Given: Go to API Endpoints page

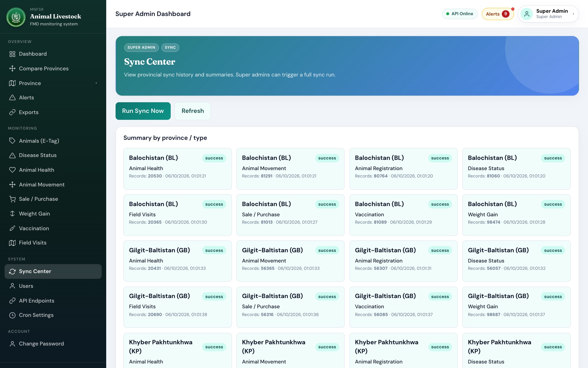Looking at the screenshot, I should 53,301.
